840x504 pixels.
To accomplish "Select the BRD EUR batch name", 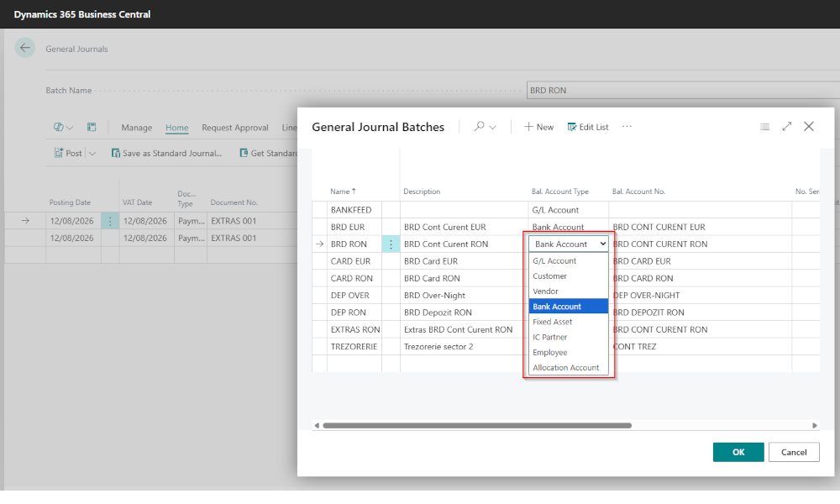I will (348, 227).
